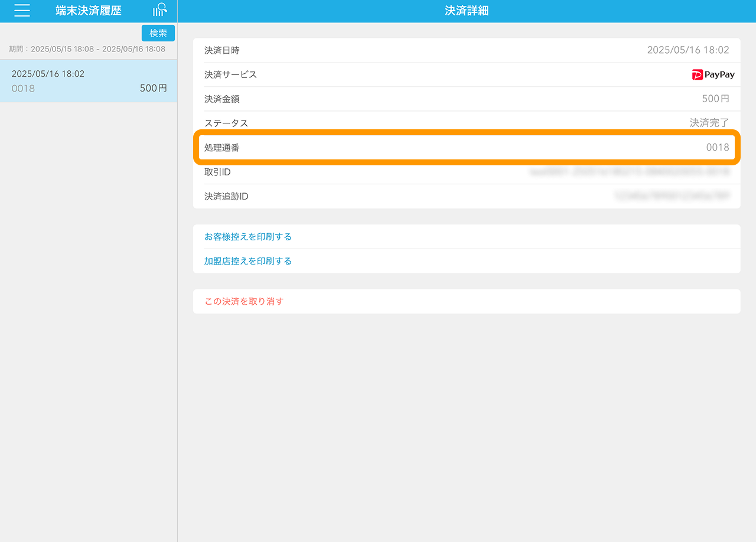This screenshot has height=542, width=756.
Task: Click the 処理通番 value 0018 in details
Action: [x=718, y=148]
